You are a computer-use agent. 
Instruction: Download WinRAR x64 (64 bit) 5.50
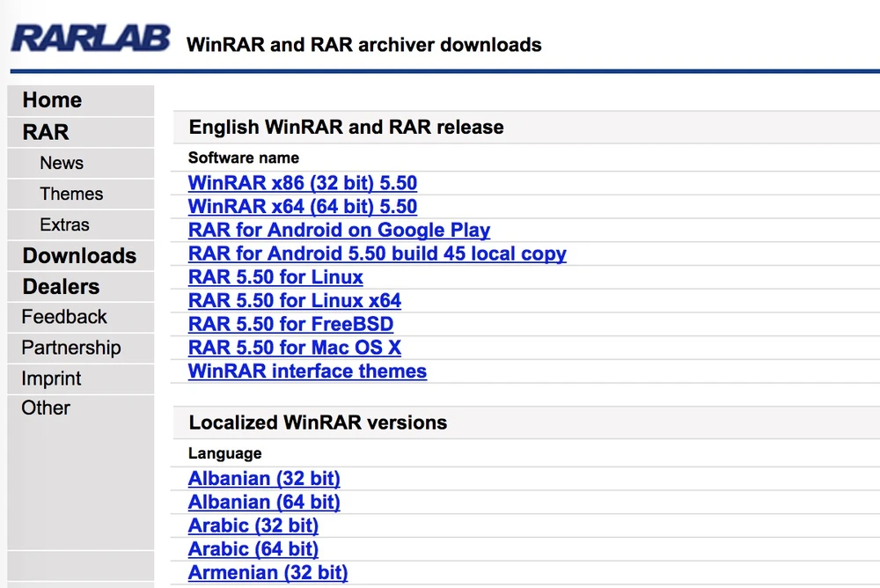[x=302, y=207]
